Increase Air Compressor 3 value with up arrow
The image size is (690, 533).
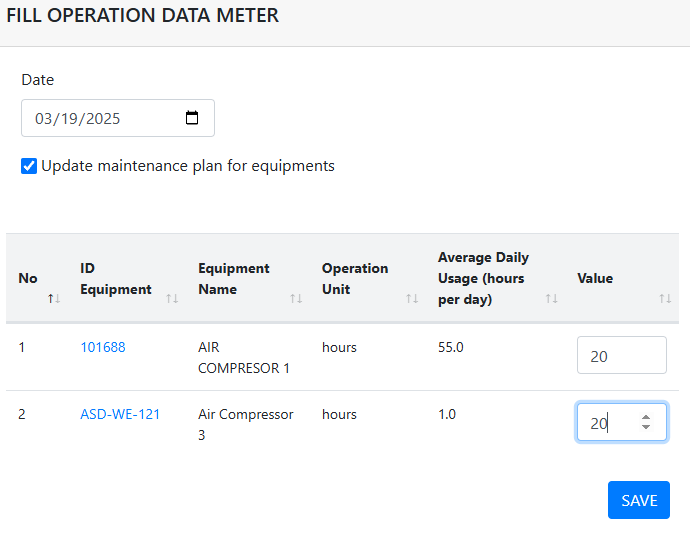pyautogui.click(x=646, y=417)
